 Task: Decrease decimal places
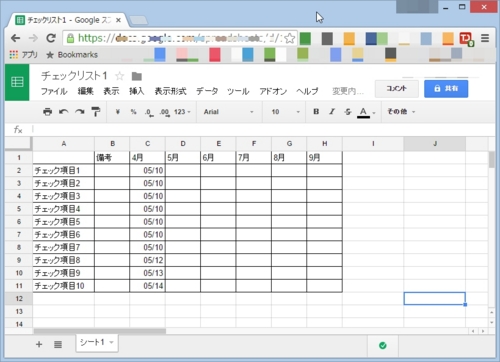(x=149, y=112)
